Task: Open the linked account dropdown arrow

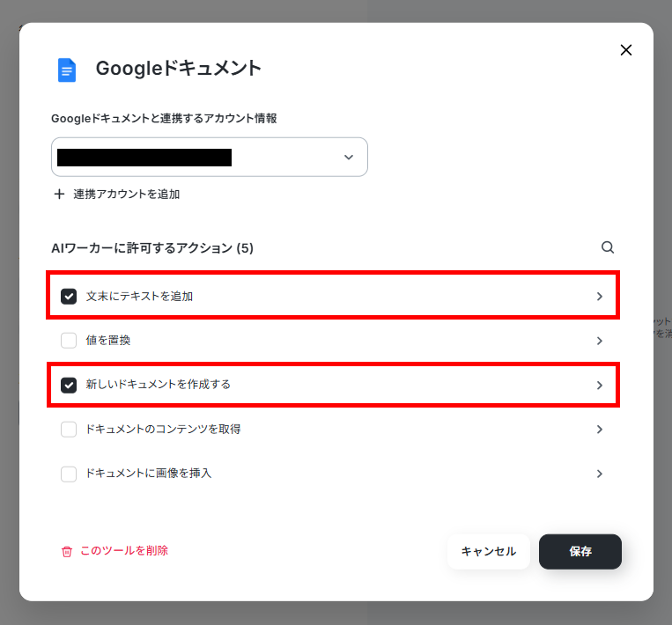Action: tap(349, 158)
